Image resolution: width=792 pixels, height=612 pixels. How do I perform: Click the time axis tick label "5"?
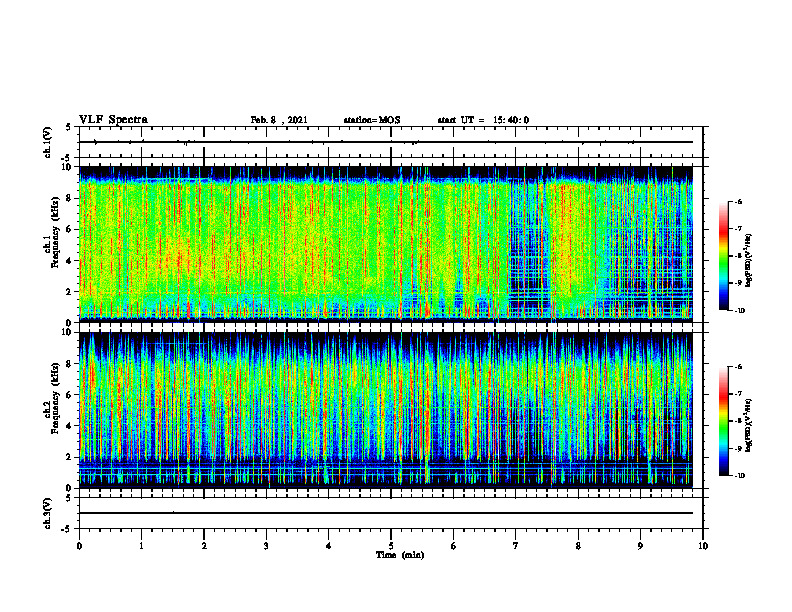coord(391,546)
